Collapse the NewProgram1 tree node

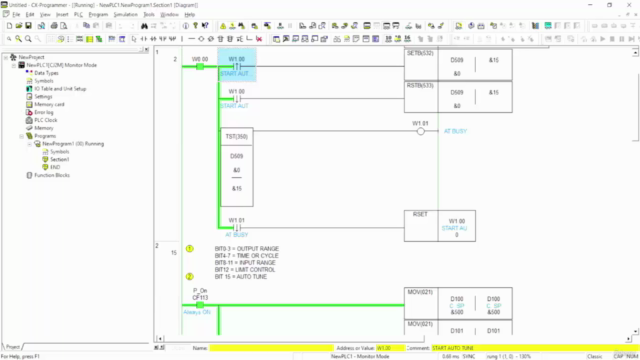pyautogui.click(x=29, y=144)
